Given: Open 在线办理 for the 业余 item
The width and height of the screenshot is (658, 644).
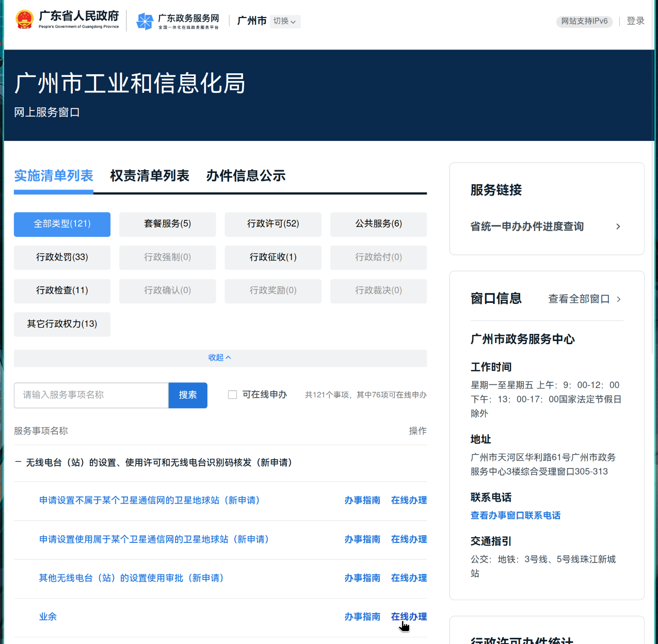Looking at the screenshot, I should 408,617.
